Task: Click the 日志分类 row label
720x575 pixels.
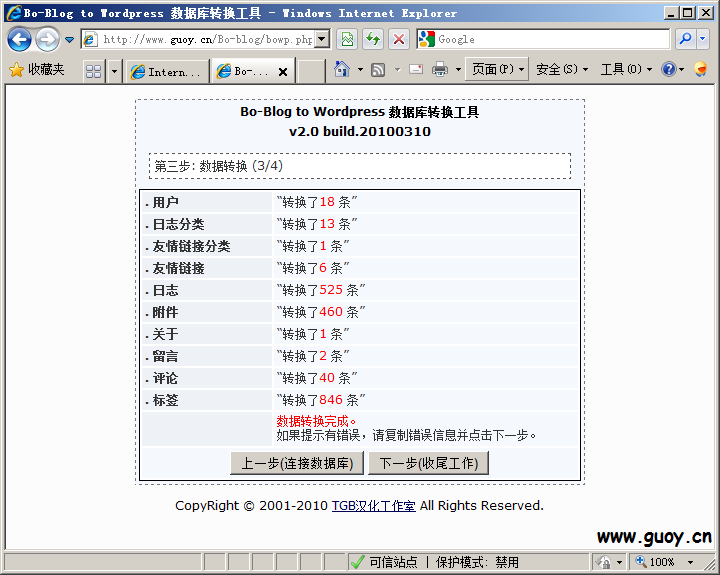Action: 178,224
